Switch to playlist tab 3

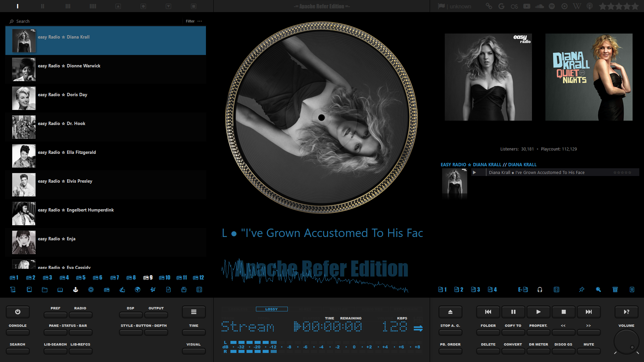pos(475,290)
